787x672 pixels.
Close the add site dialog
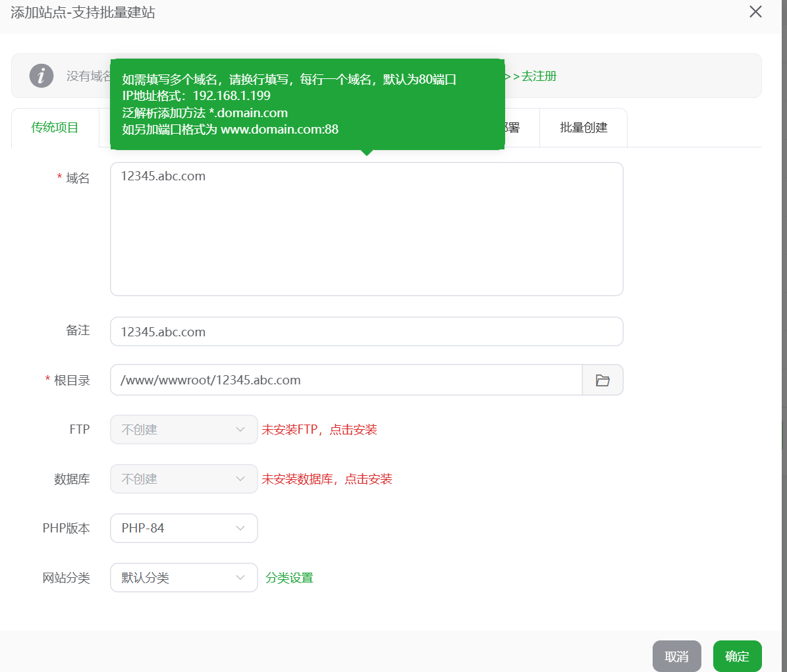coord(755,12)
